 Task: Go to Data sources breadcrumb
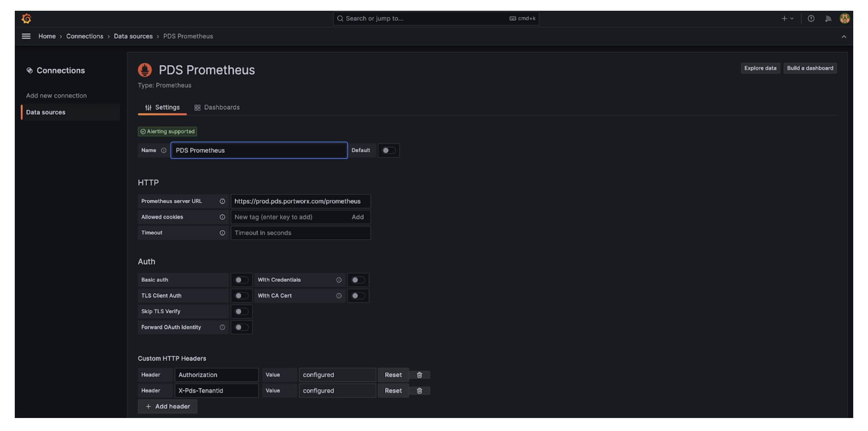[133, 36]
